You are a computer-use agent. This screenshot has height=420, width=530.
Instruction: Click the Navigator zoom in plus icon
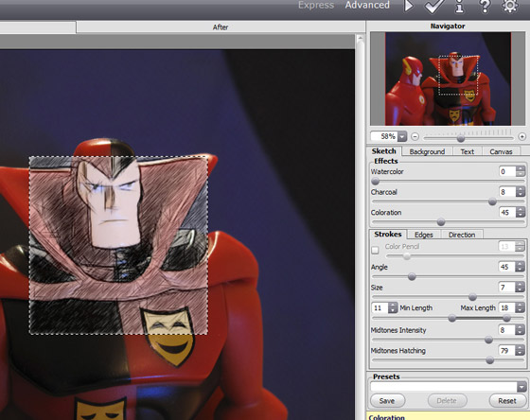[x=521, y=136]
